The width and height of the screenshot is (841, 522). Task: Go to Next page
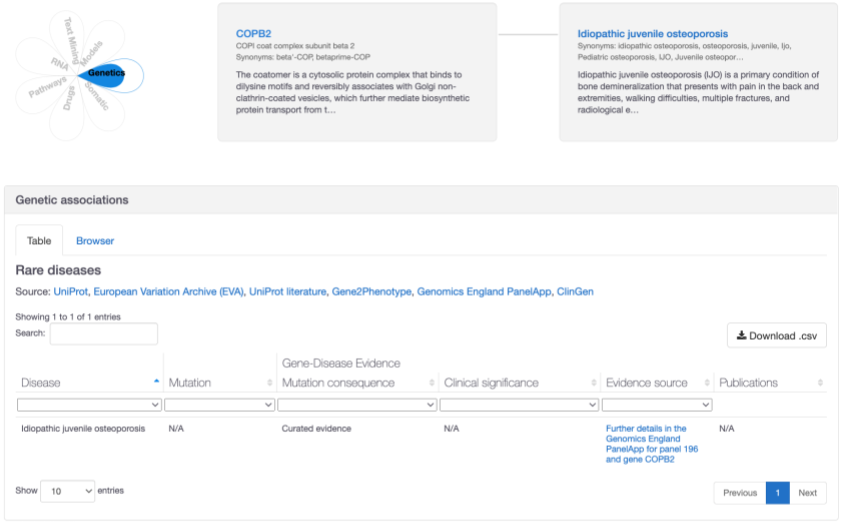coord(807,493)
